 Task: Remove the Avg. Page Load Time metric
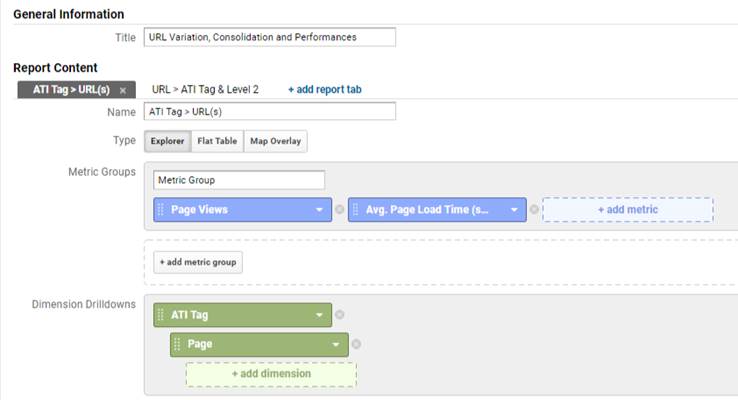click(534, 209)
